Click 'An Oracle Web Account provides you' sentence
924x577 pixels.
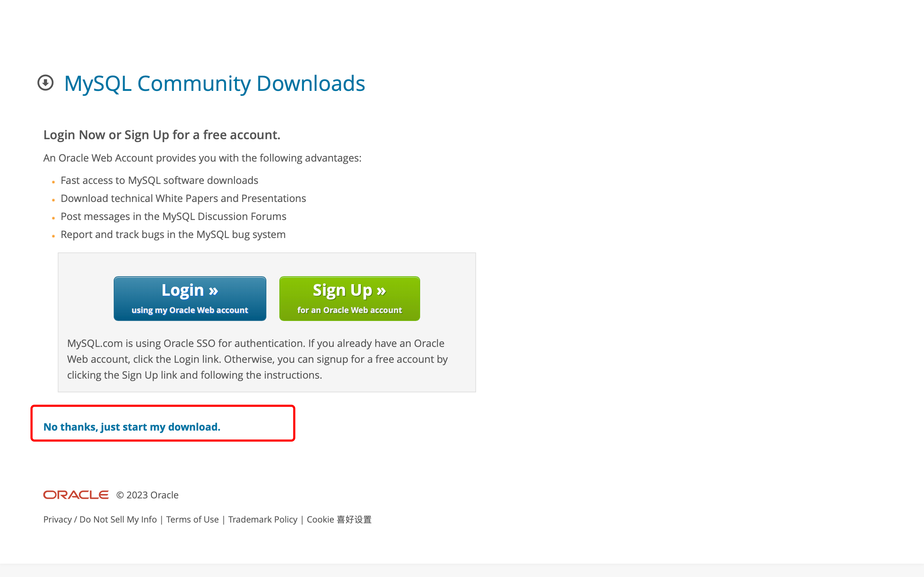coord(202,158)
